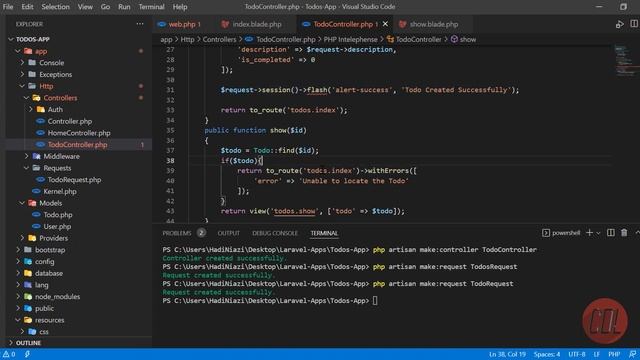Viewport: 640px width, 360px height.
Task: Change end of line via LF
Action: pos(596,354)
